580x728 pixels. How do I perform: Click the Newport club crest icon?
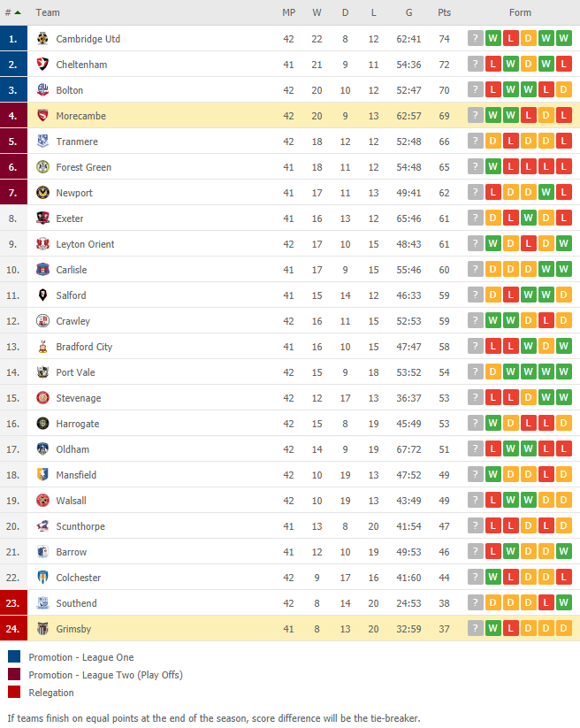pyautogui.click(x=42, y=192)
